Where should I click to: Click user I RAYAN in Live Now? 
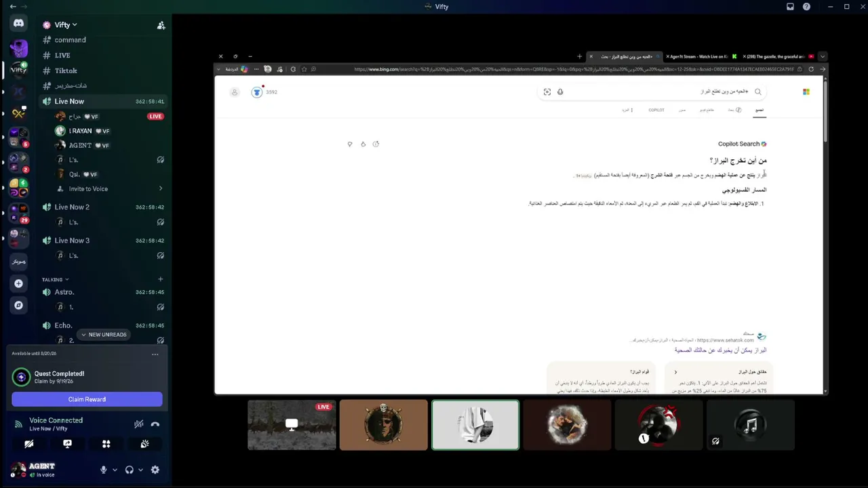[x=81, y=131]
